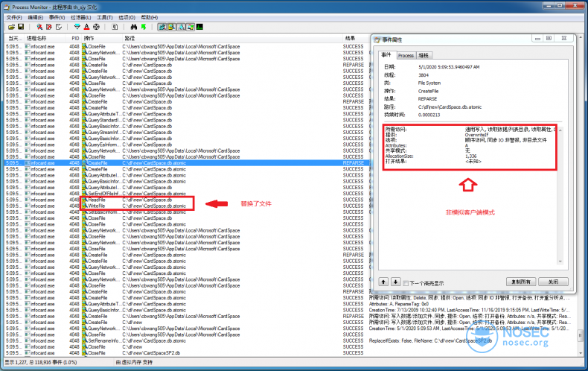The width and height of the screenshot is (588, 371).
Task: Clear the display with the eraser icon
Action: [x=59, y=27]
